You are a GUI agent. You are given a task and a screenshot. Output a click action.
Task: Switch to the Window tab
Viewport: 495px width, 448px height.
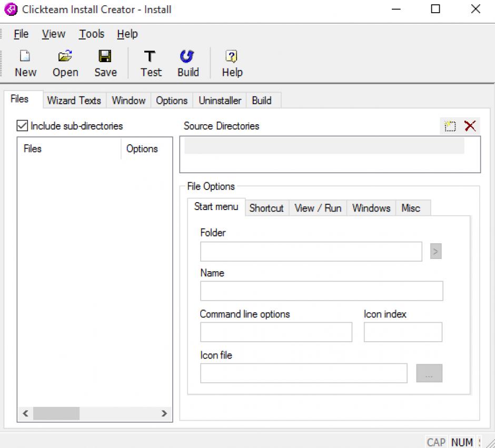pyautogui.click(x=128, y=101)
